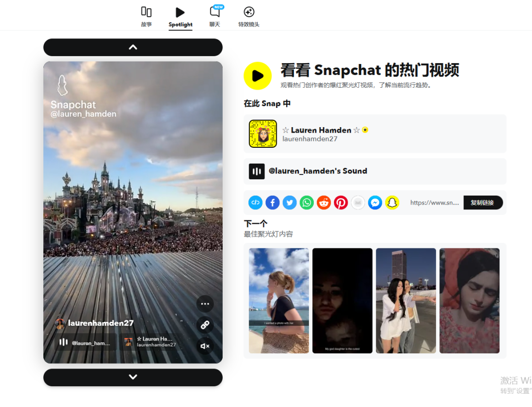532x407 pixels.
Task: Open thumbnail of blonde woman by the sea
Action: (279, 301)
